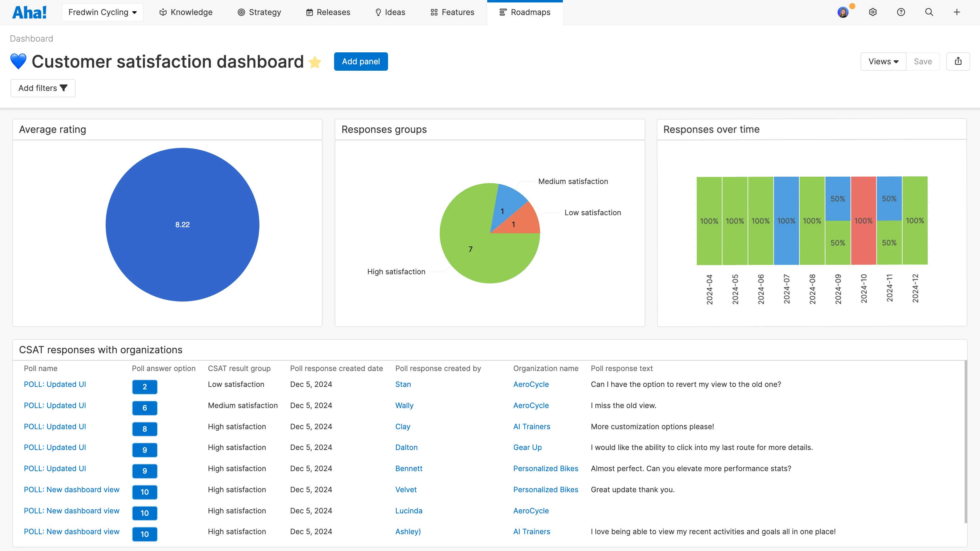
Task: Switch to the Roadmaps tab
Action: pyautogui.click(x=531, y=12)
